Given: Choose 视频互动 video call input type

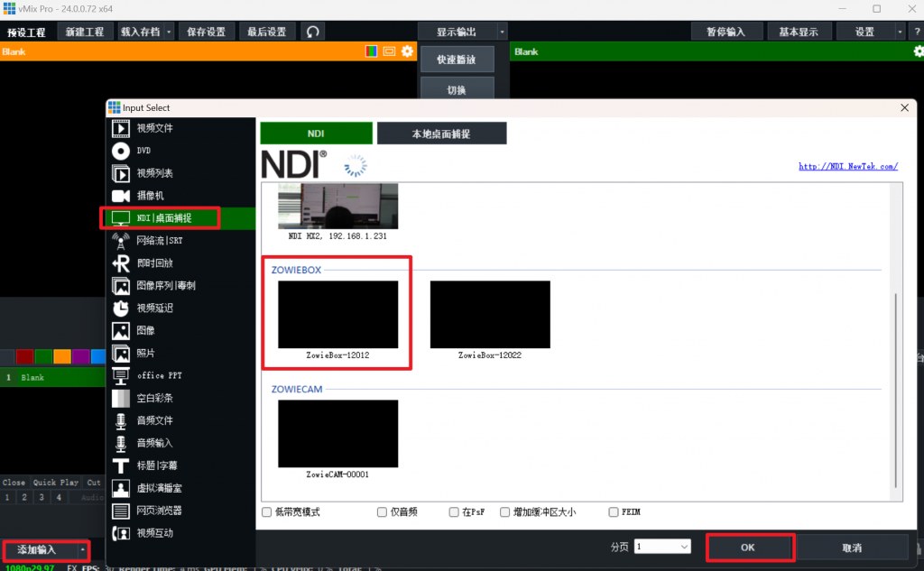Looking at the screenshot, I should (x=180, y=533).
